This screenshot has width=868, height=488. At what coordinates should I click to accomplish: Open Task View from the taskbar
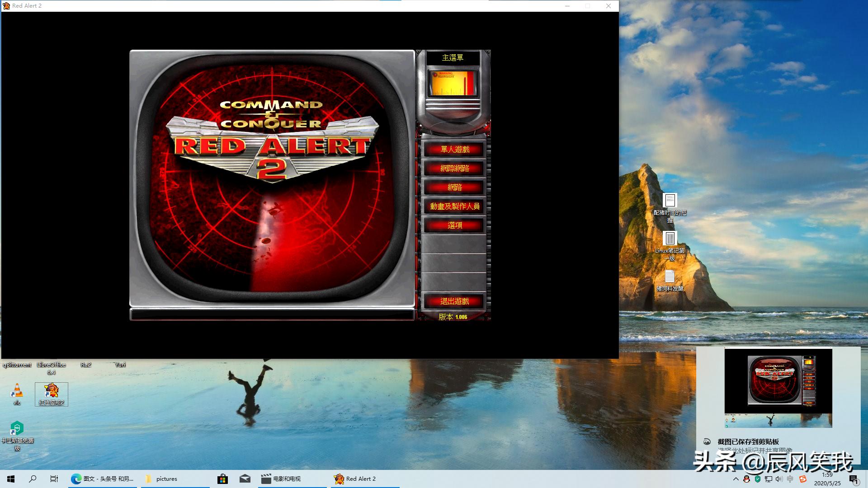54,479
